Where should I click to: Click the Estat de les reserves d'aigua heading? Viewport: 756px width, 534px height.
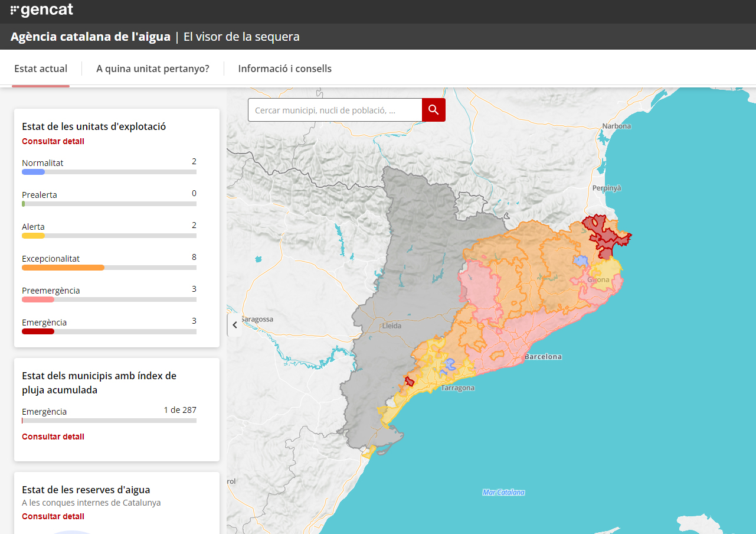pos(86,490)
